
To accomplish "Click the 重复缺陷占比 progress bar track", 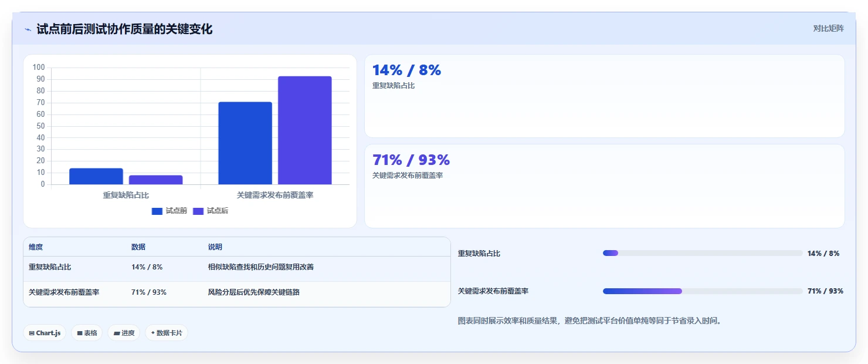I will 703,253.
